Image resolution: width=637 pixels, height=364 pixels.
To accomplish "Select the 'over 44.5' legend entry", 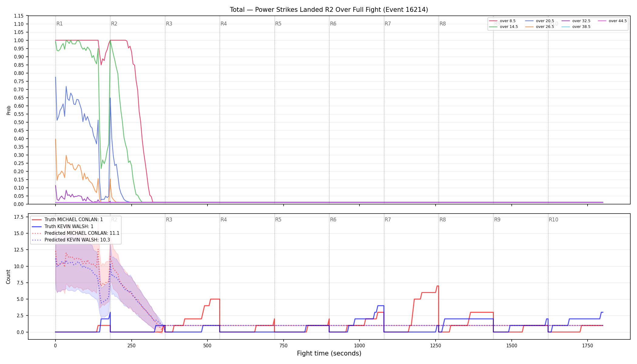I will pos(612,21).
